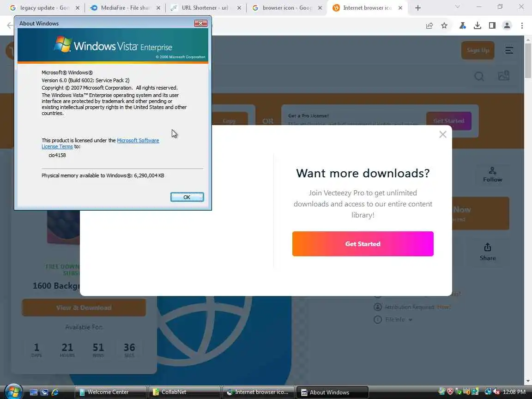Open the Chrome Labs flask icon

(462, 25)
